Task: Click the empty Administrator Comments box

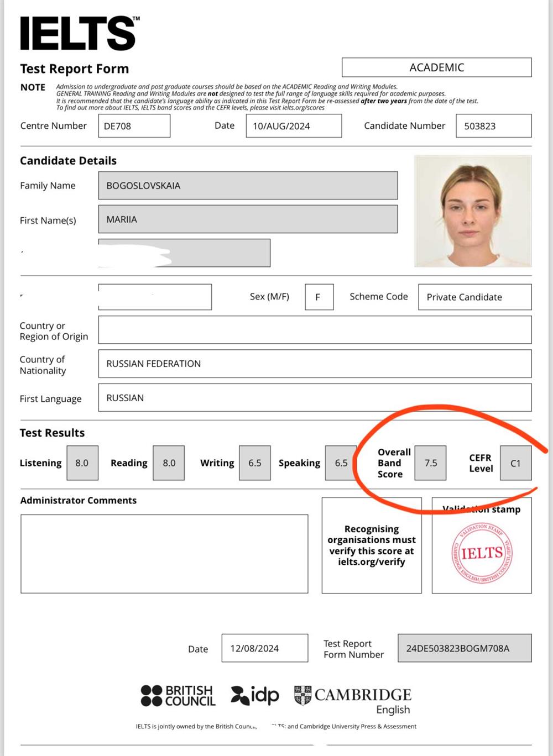Action: coord(164,554)
